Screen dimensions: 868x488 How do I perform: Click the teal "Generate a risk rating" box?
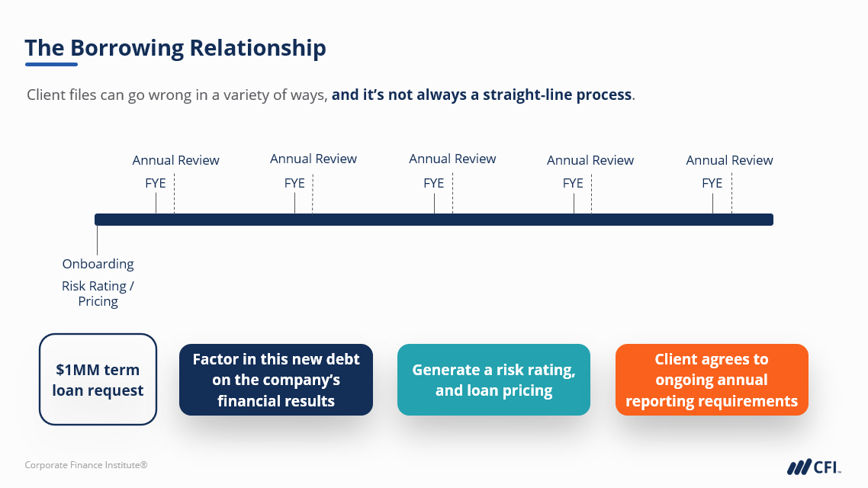(x=493, y=380)
